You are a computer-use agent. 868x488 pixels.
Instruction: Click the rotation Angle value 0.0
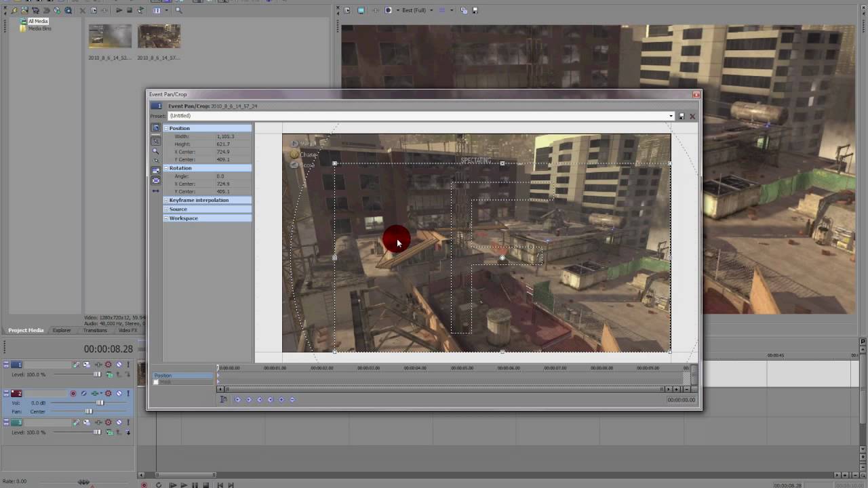pos(220,176)
